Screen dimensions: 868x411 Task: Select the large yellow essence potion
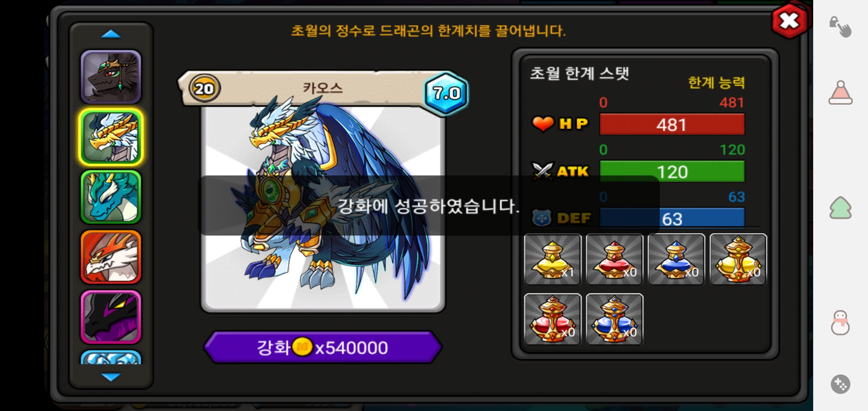(x=738, y=260)
